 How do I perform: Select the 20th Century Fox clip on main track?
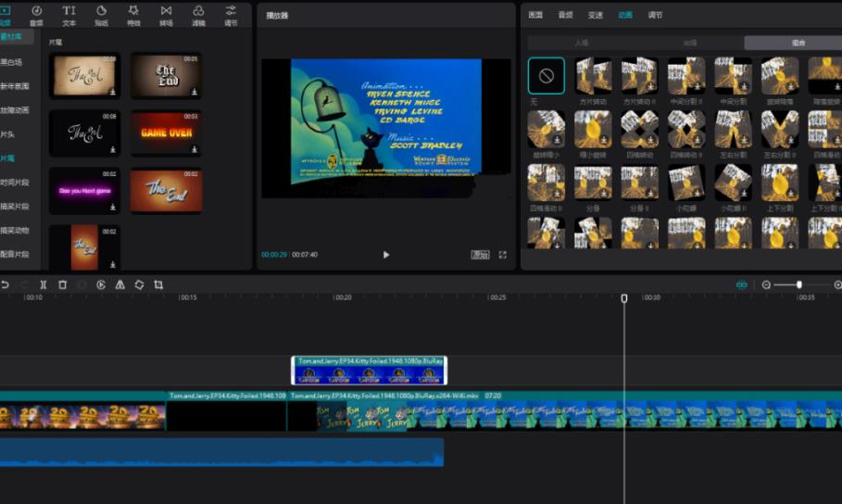coord(82,412)
